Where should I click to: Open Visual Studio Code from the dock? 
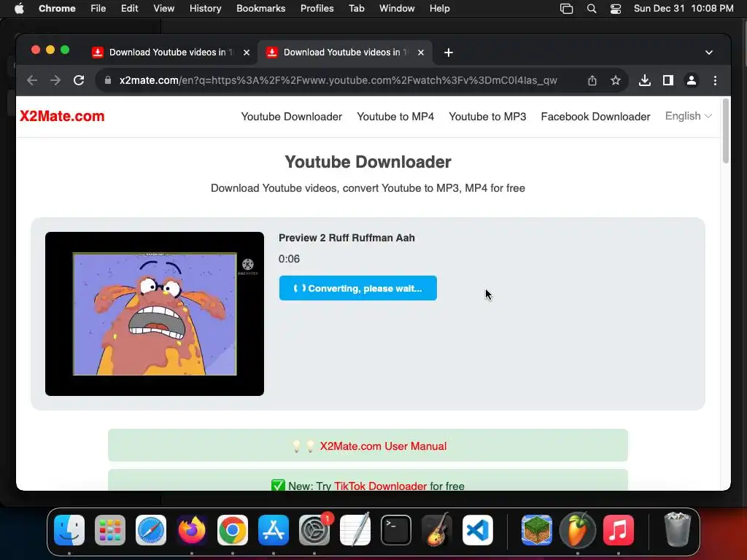tap(477, 530)
